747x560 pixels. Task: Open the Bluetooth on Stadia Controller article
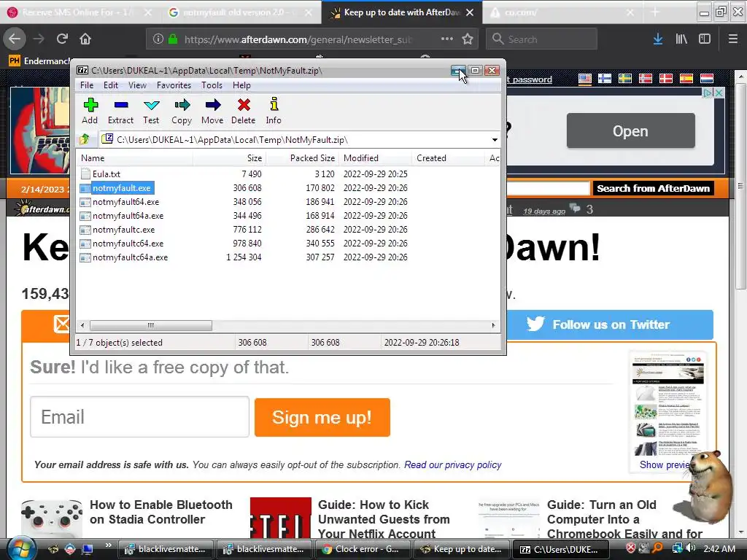click(x=161, y=512)
